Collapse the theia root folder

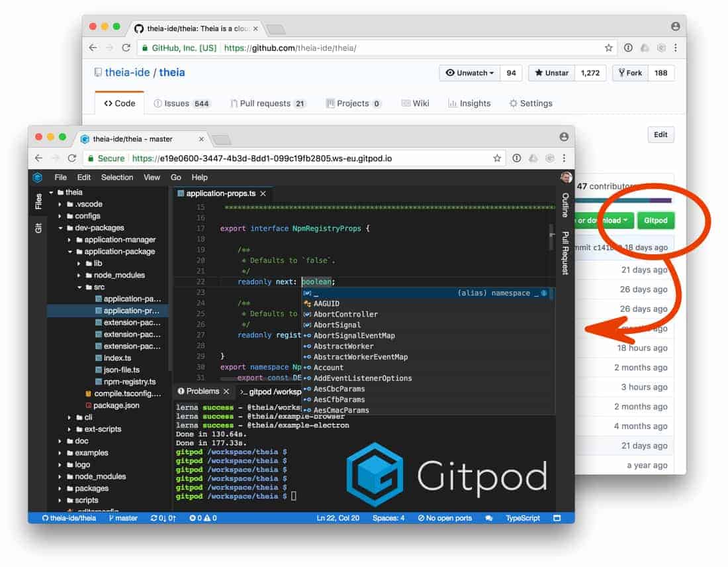pos(51,192)
